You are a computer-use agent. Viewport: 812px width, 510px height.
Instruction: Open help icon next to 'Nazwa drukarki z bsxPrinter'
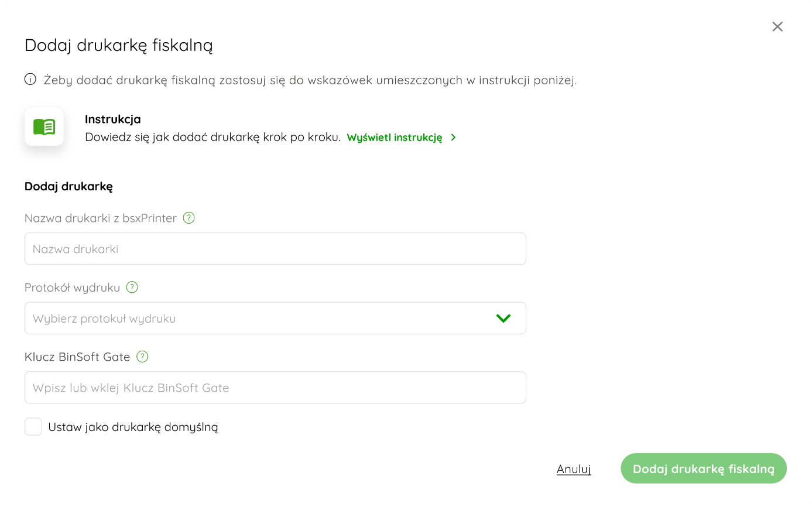(x=189, y=218)
